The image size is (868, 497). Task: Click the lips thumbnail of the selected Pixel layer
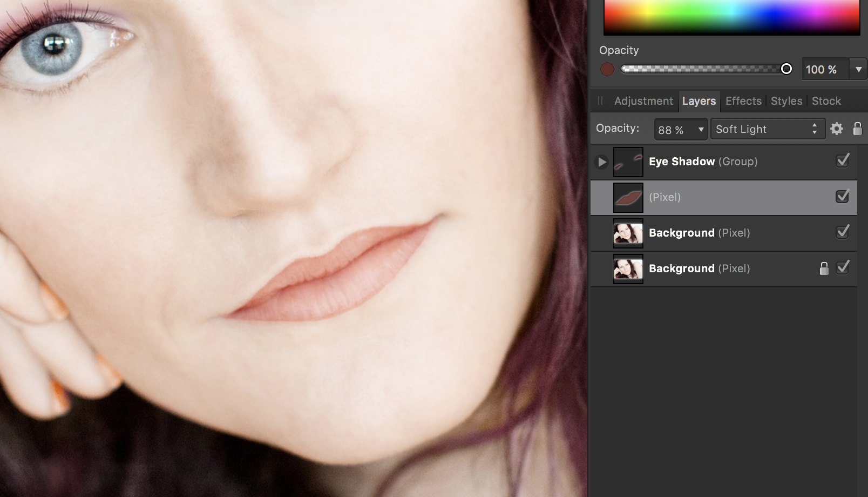click(628, 198)
